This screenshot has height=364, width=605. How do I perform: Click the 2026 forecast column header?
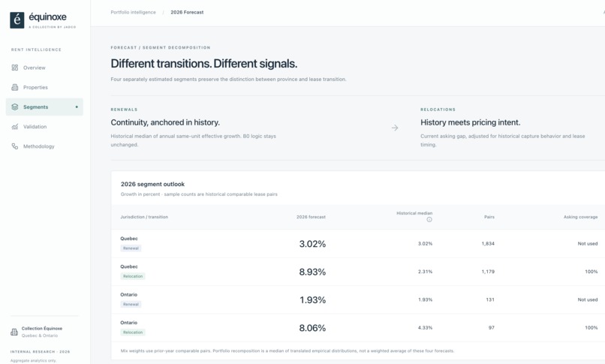[x=311, y=217]
